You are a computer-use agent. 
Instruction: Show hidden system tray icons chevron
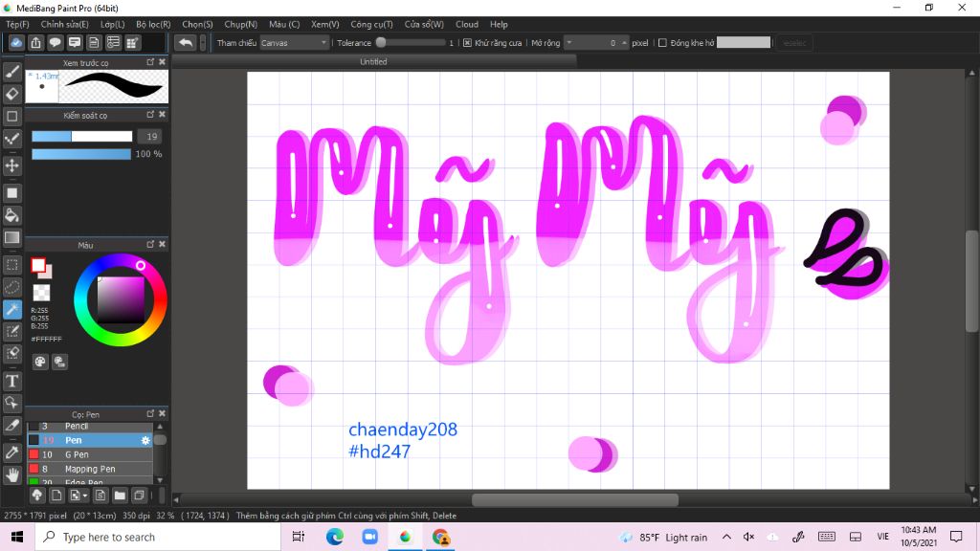(726, 537)
